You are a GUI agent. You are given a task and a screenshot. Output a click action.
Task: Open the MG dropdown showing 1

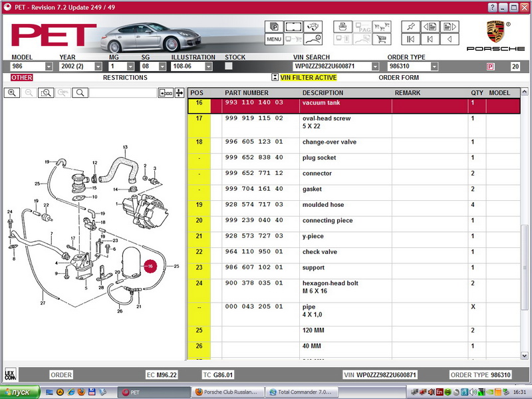click(x=130, y=66)
